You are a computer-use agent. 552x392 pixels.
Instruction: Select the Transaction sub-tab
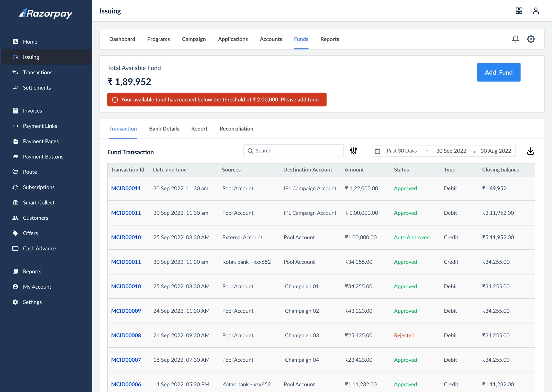point(123,129)
